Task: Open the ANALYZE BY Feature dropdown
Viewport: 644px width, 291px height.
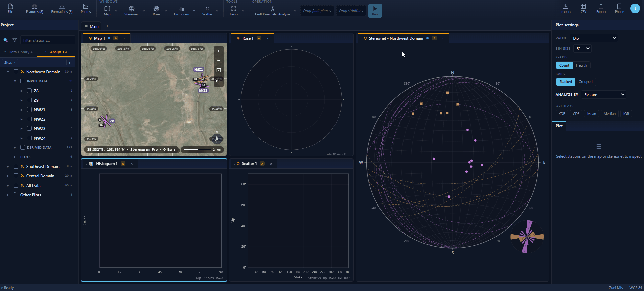Action: (x=604, y=95)
